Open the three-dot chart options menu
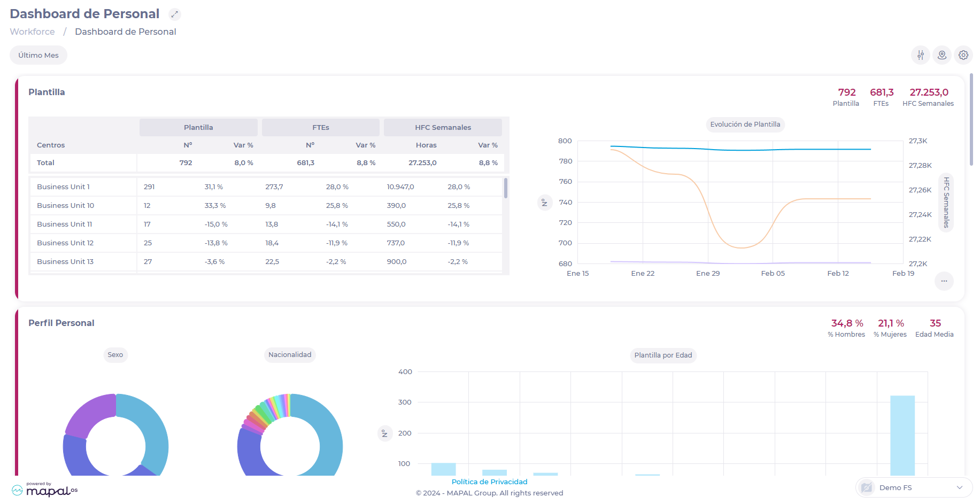Image resolution: width=980 pixels, height=504 pixels. (944, 281)
